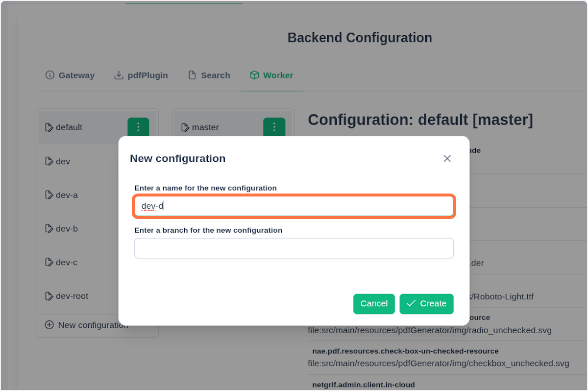Click the plus icon next to New configuration
Viewport: 588px width, 391px height.
tap(49, 324)
